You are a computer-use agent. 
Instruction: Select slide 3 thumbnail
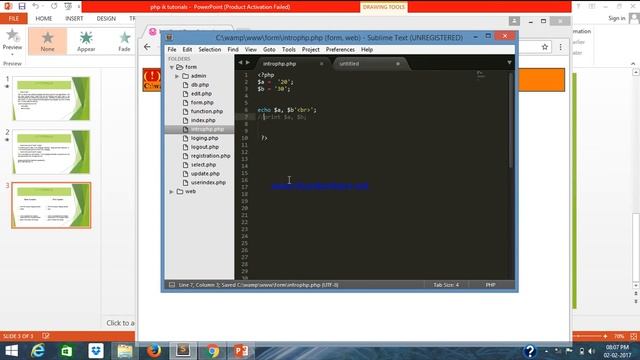pyautogui.click(x=51, y=205)
